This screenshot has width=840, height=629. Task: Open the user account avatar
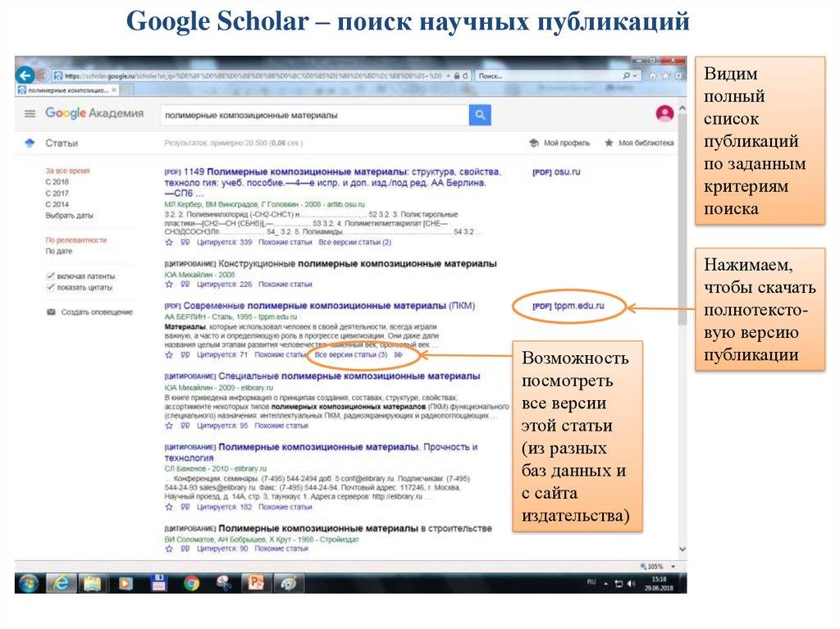pyautogui.click(x=664, y=114)
